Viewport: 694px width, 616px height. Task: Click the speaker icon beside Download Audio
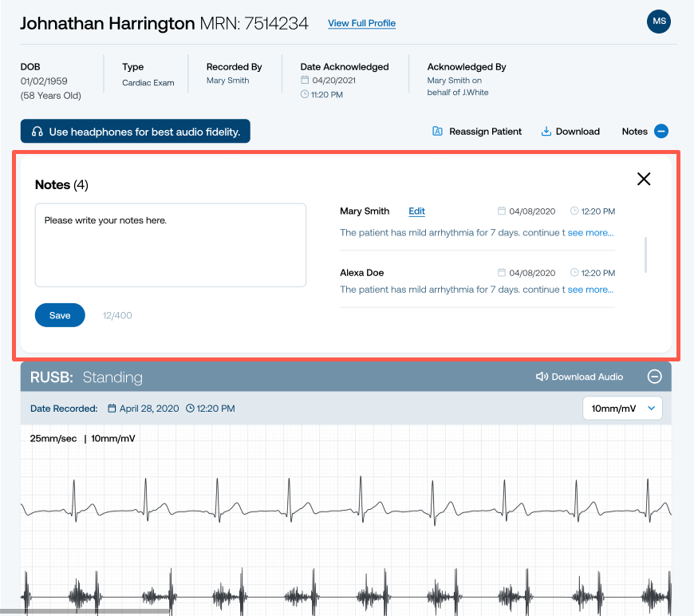(x=542, y=377)
